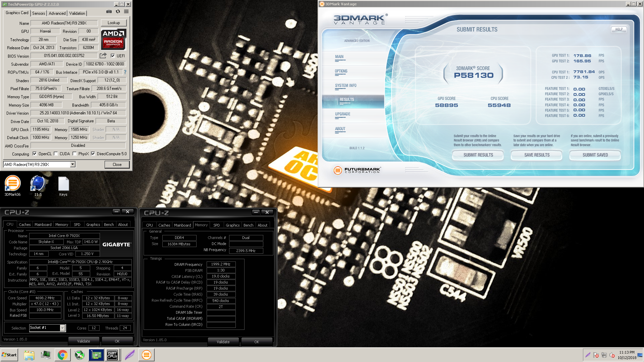Click the BIOS export share icon in GPU-Z
This screenshot has height=362, width=644.
pyautogui.click(x=103, y=56)
